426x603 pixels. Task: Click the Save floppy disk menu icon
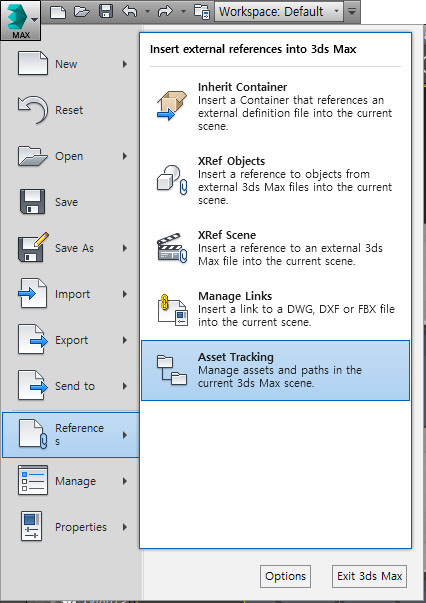coord(33,202)
